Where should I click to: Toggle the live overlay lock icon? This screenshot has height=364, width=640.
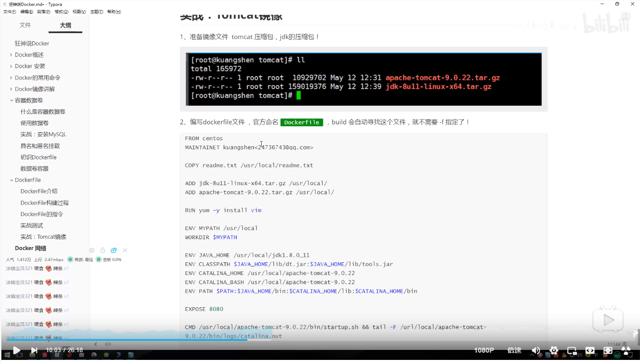103,251
